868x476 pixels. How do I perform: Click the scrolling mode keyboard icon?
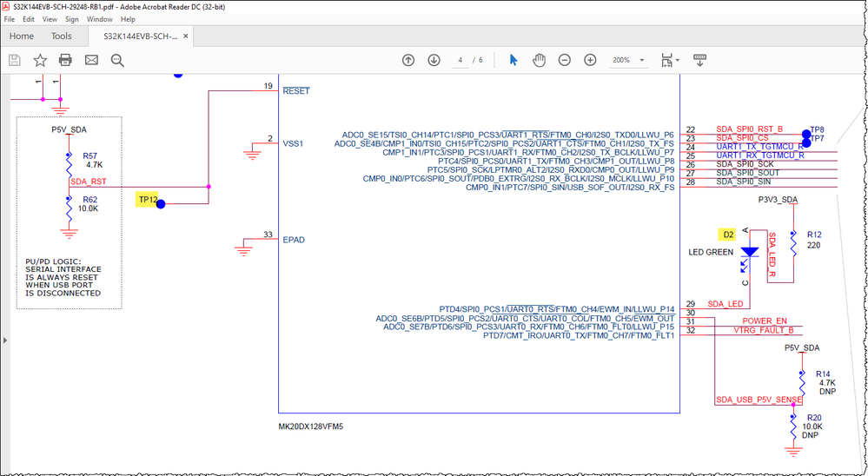coord(699,60)
